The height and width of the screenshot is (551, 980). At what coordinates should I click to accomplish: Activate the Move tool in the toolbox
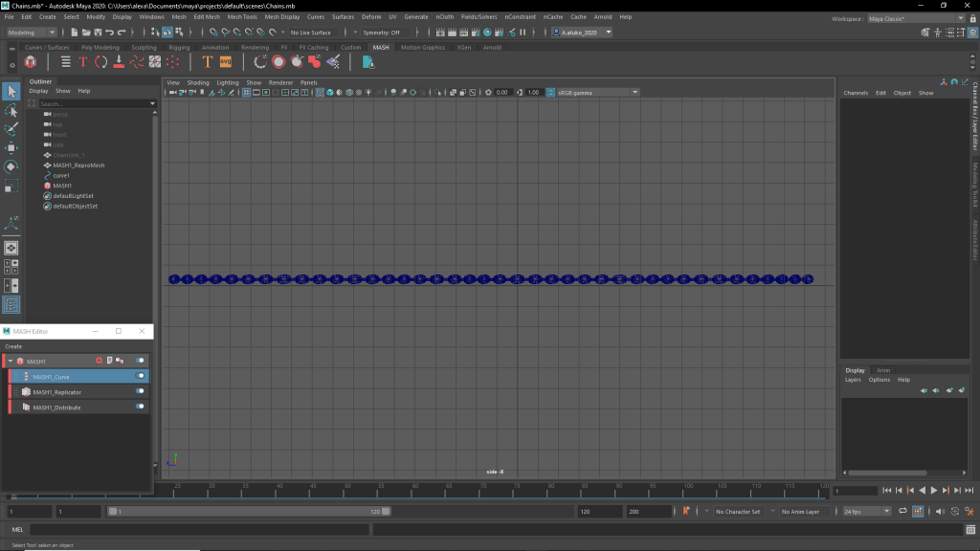pos(11,148)
